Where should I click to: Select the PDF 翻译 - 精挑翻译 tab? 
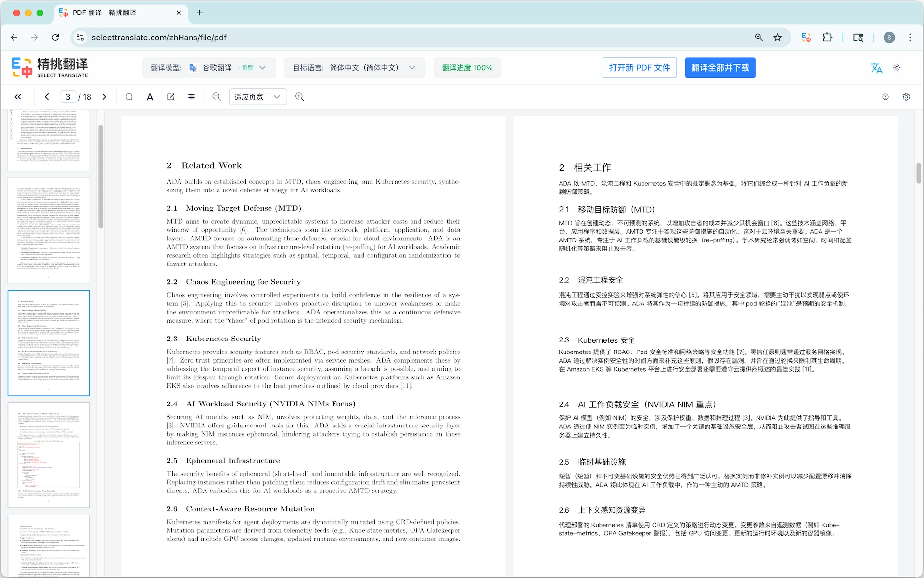pos(120,13)
